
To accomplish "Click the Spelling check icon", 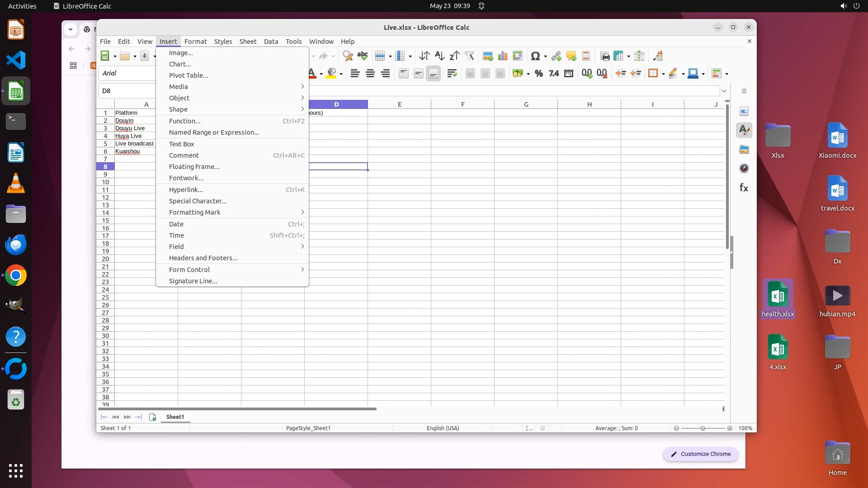I will (x=363, y=56).
